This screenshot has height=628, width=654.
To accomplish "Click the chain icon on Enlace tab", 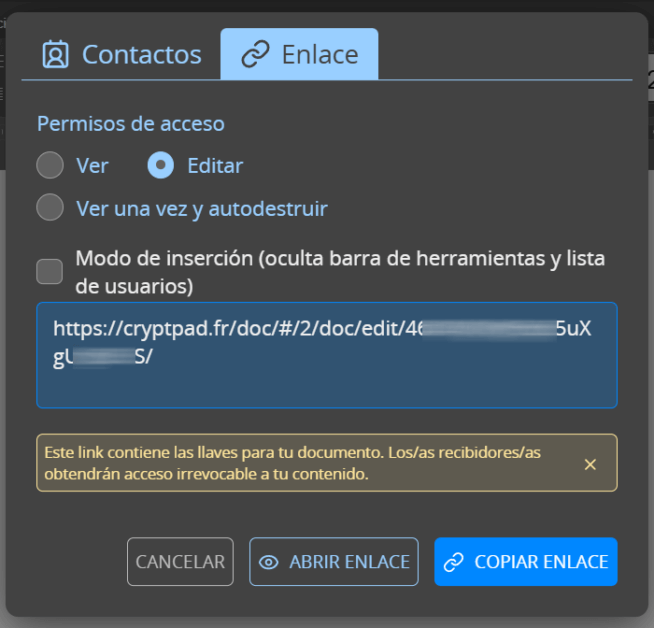I will point(256,55).
